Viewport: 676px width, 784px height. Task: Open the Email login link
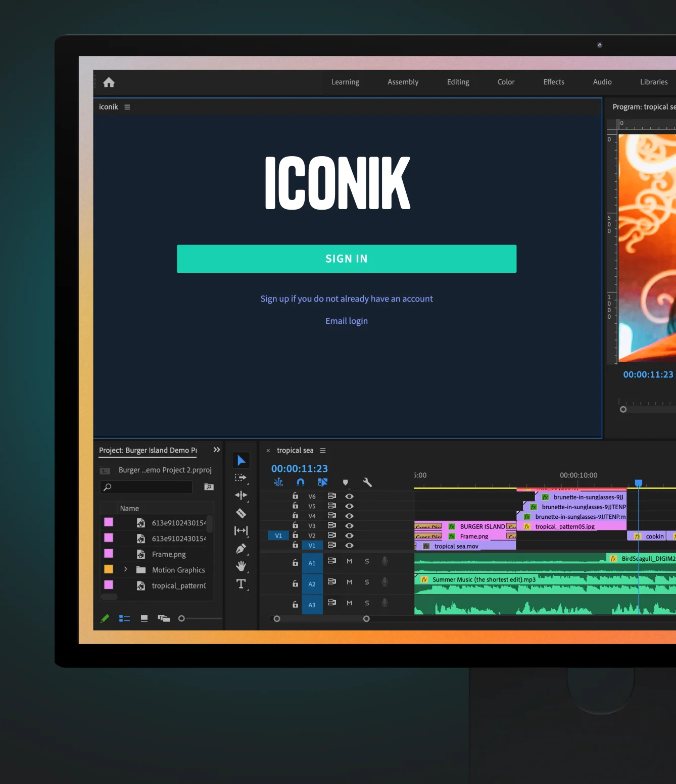(347, 321)
